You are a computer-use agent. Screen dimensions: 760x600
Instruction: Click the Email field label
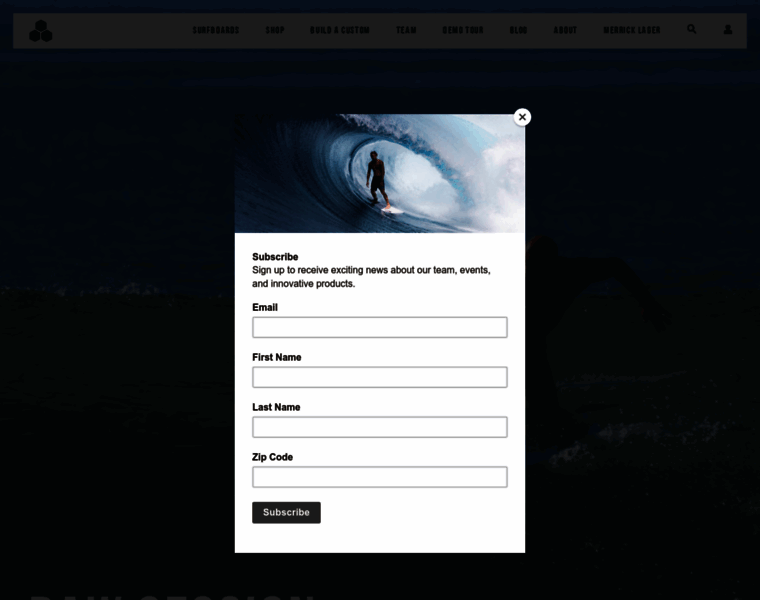[x=265, y=307]
